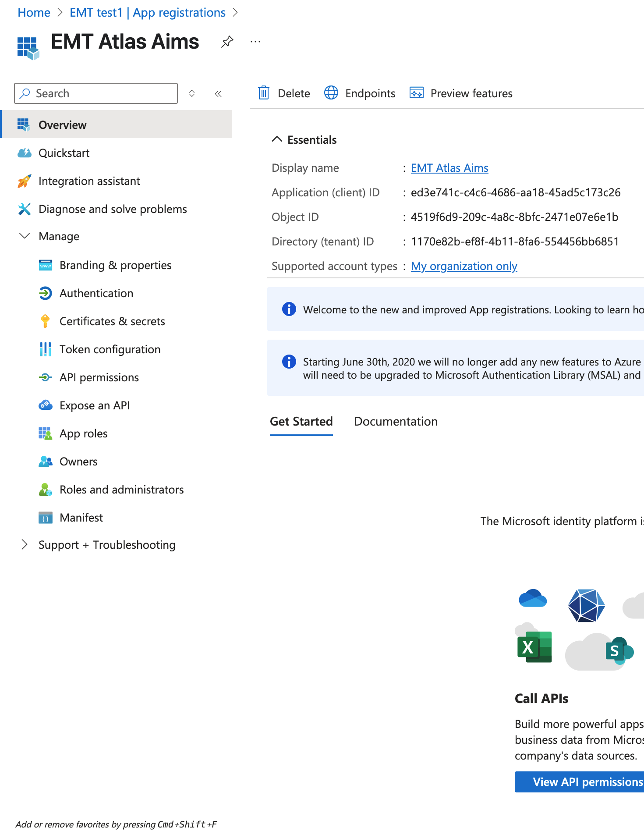
Task: Open Diagnose and solve problems
Action: [x=113, y=209]
